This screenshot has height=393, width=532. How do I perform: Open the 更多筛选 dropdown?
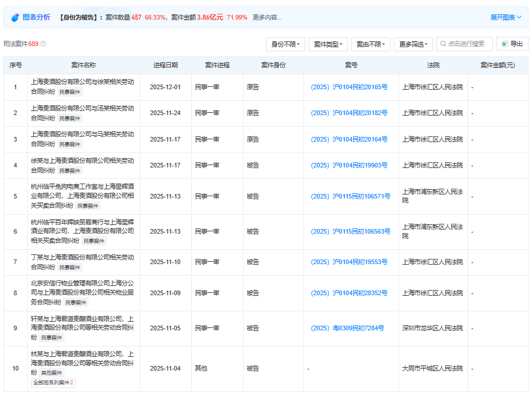413,44
